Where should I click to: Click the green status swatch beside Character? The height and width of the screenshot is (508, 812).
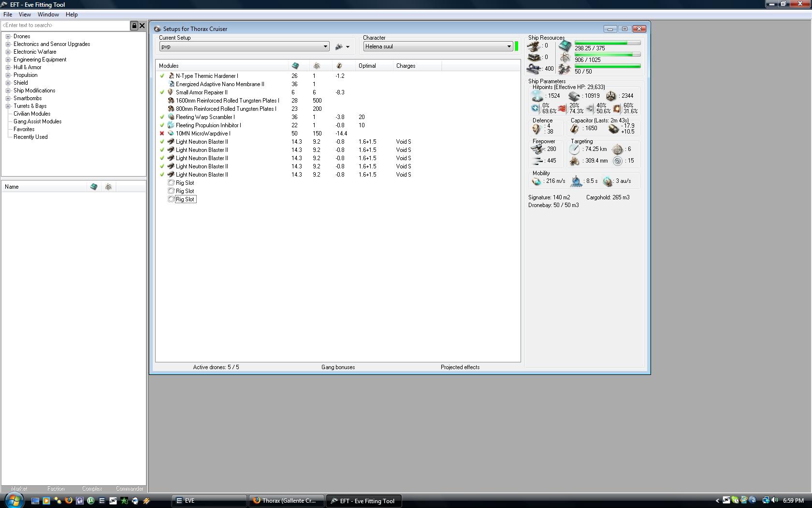click(x=517, y=46)
